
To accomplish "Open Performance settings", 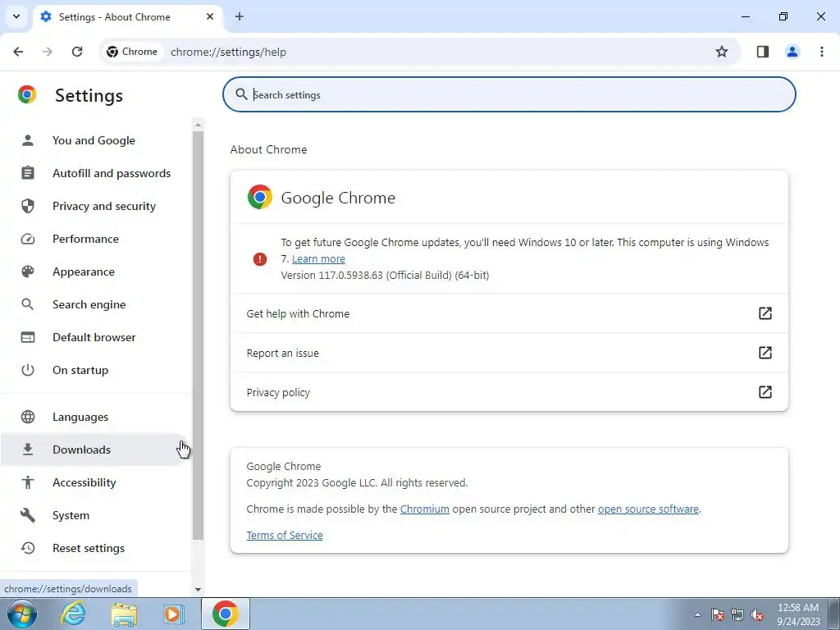I will pyautogui.click(x=95, y=239).
